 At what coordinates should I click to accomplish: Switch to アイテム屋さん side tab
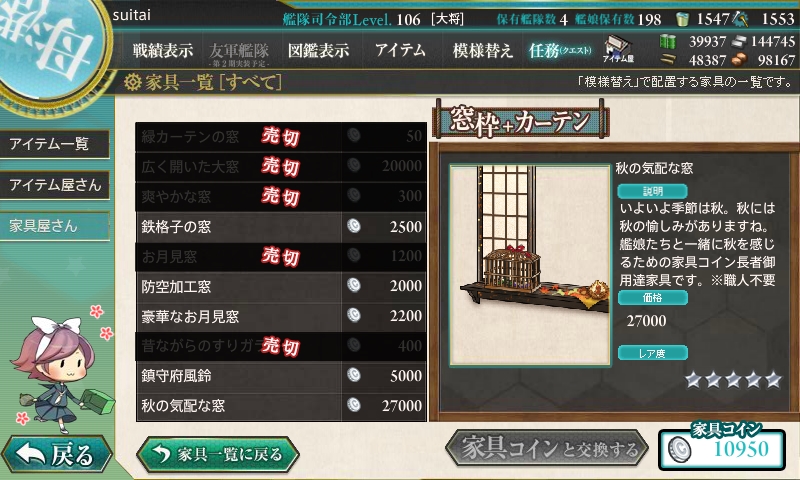(55, 185)
